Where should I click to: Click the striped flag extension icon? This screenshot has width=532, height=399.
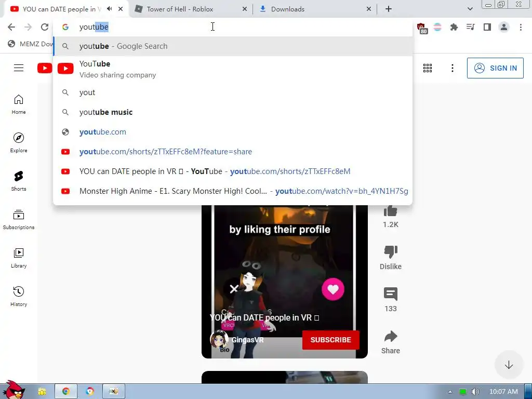437,27
